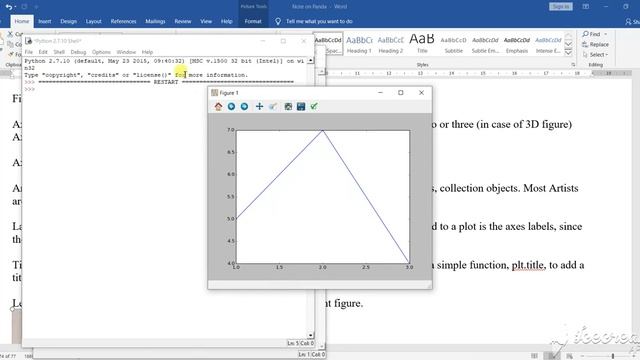Screen dimensions: 640x360
Task: Open the Design tab in Word
Action: tap(69, 21)
